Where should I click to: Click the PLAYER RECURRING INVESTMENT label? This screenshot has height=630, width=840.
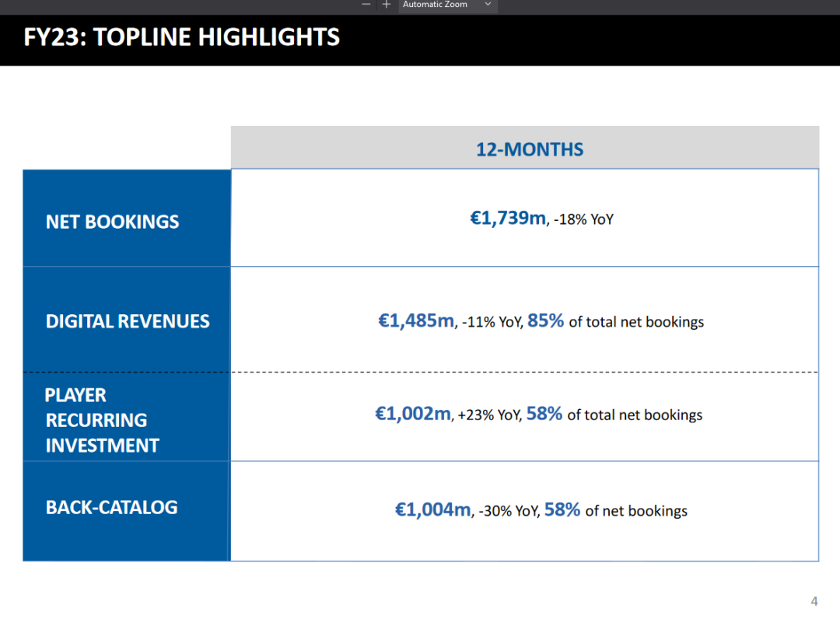coord(102,420)
